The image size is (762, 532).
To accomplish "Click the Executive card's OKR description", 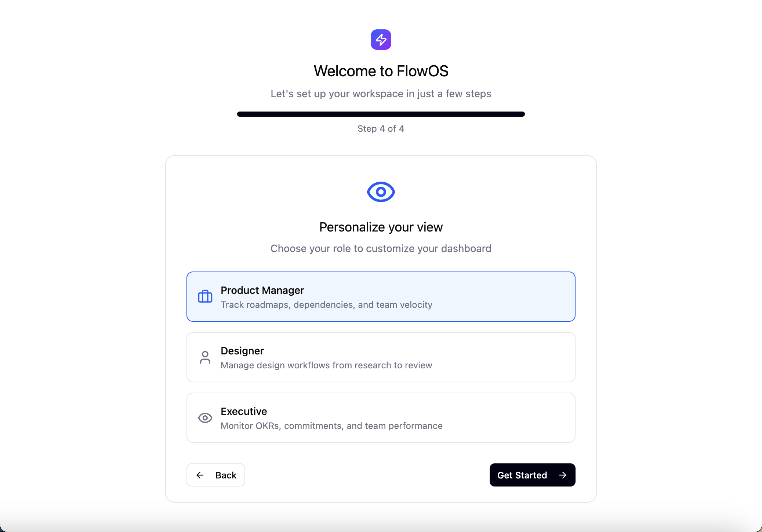I will click(x=331, y=426).
